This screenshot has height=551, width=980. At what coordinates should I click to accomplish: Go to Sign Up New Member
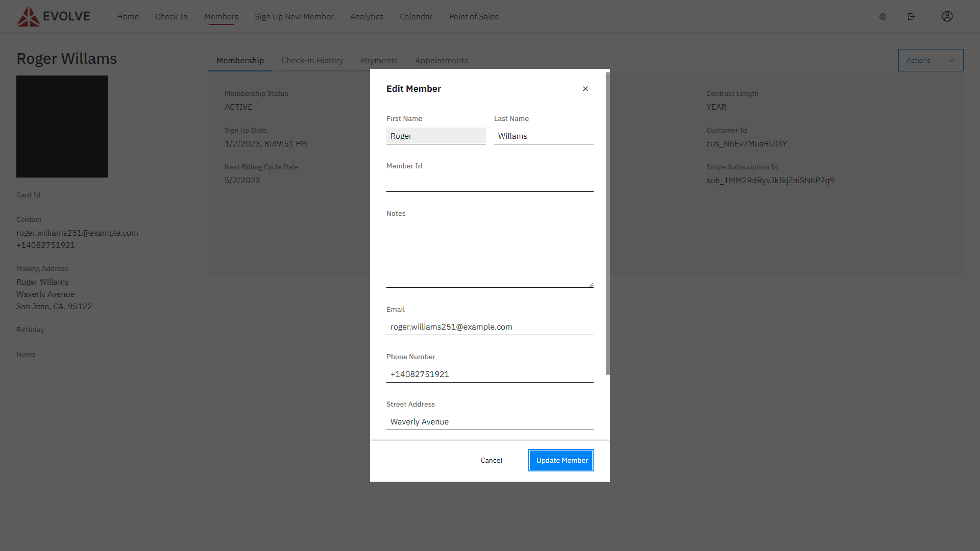[x=294, y=16]
